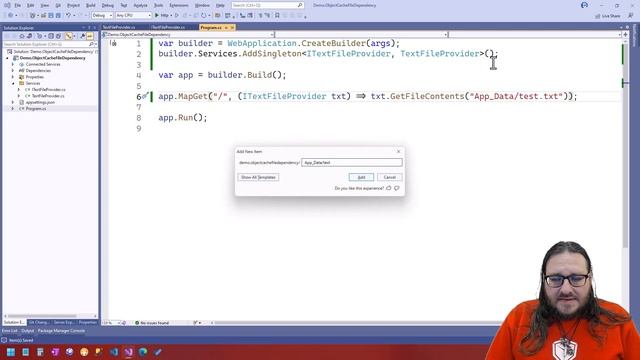
Task: Click Add in the Add New Item dialog
Action: [x=361, y=177]
